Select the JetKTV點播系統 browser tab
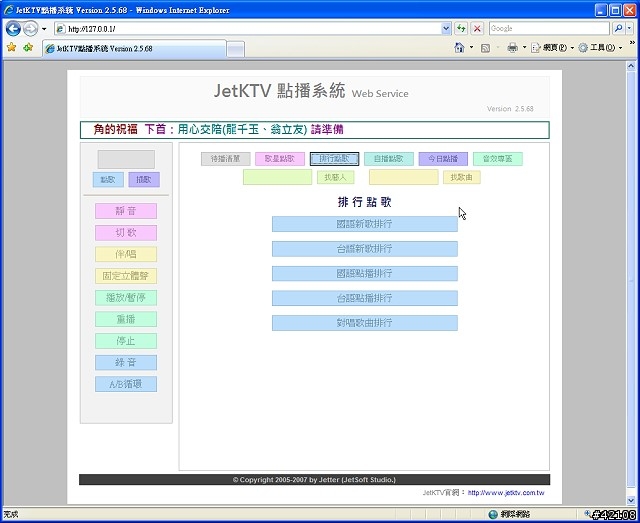Screen dimensions: 640x523 (x=134, y=49)
